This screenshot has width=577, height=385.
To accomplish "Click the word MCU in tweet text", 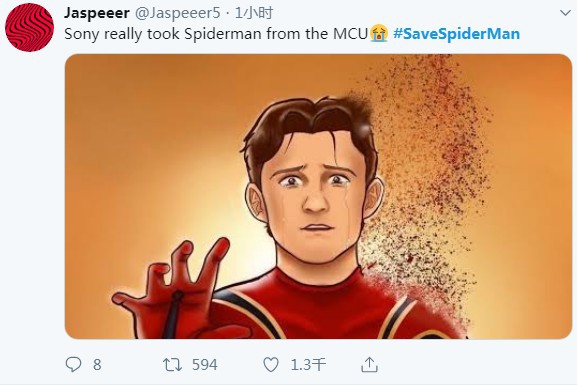I will coord(350,34).
